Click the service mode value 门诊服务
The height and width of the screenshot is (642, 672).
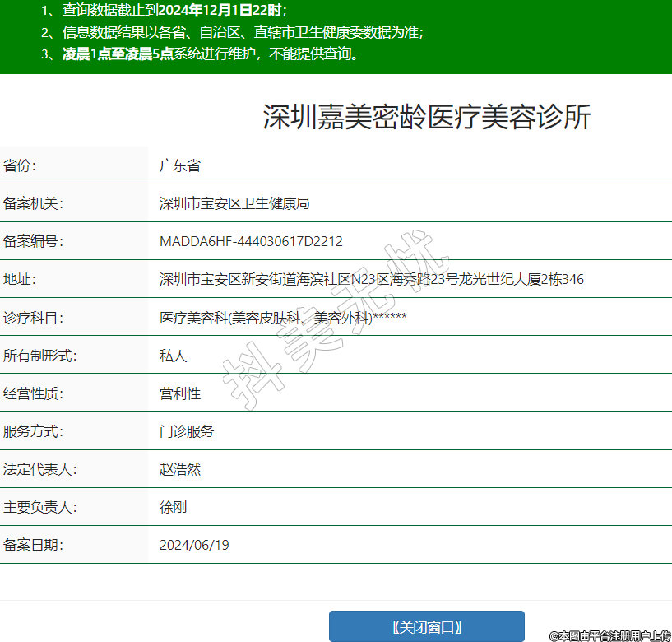(x=187, y=431)
